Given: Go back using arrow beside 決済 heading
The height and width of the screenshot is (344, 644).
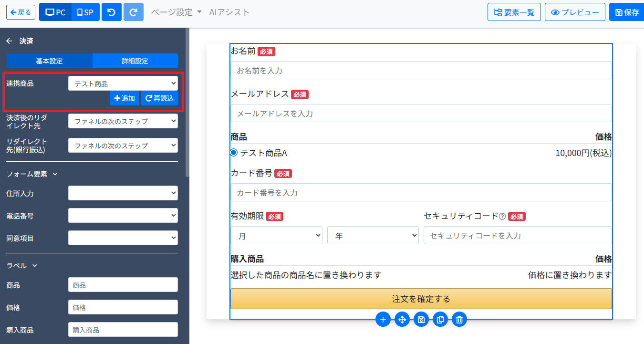Looking at the screenshot, I should pos(9,41).
